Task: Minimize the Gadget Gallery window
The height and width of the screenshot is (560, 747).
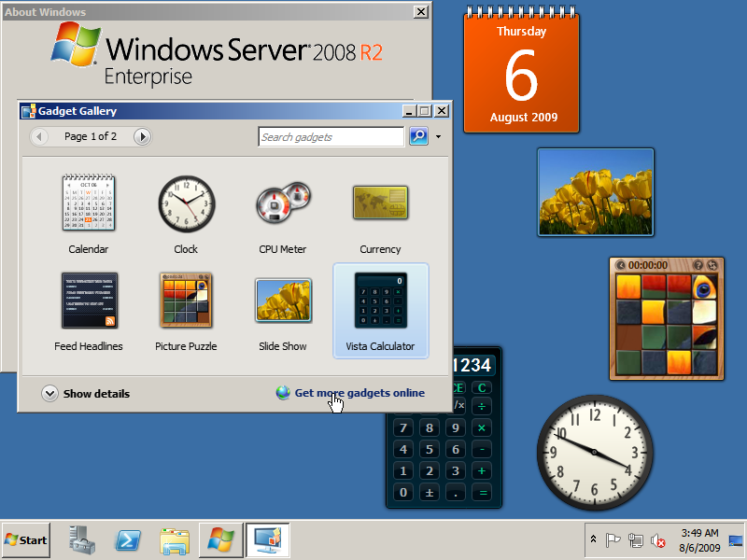Action: (410, 111)
